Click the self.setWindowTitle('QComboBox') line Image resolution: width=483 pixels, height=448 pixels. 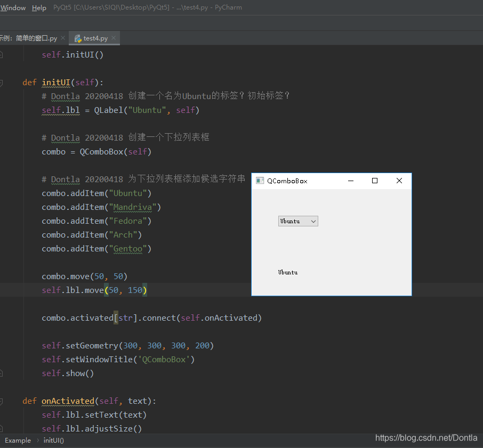coord(118,360)
